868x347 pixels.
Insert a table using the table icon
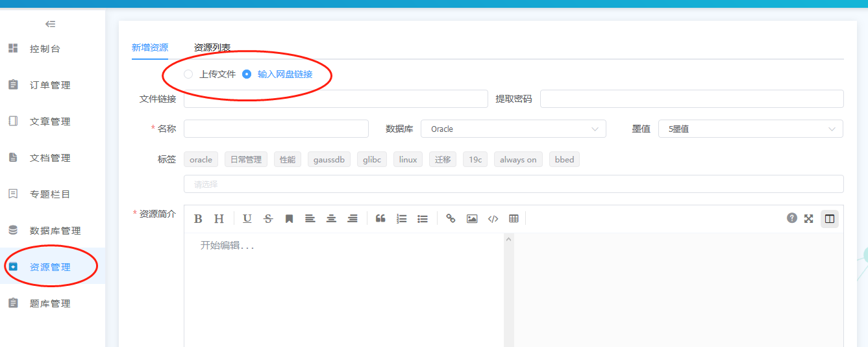pyautogui.click(x=514, y=219)
